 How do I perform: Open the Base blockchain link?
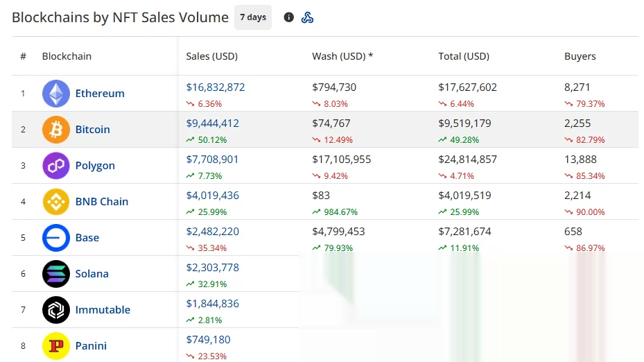[x=87, y=238]
